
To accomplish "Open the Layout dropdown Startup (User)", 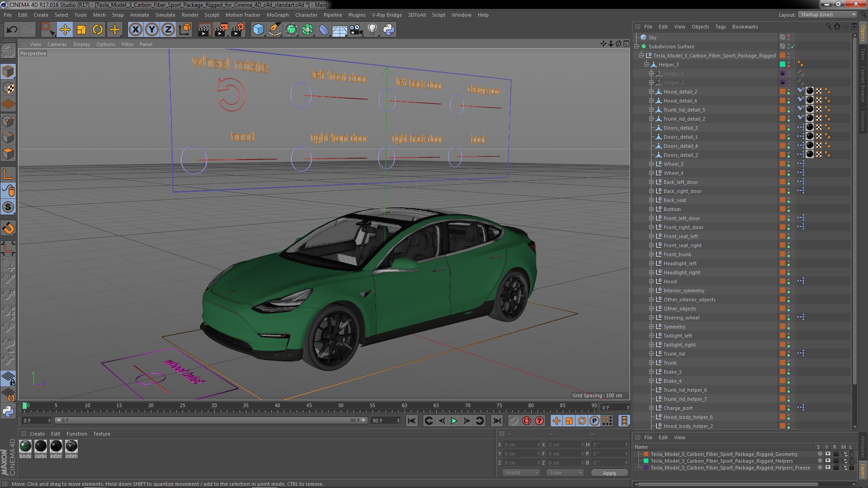I will click(x=828, y=14).
